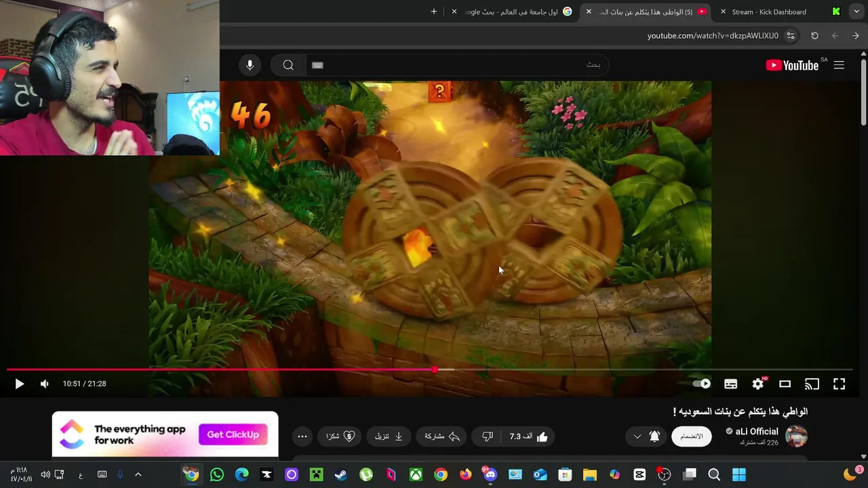
Task: Open uTorrent from the taskbar
Action: pyautogui.click(x=366, y=474)
